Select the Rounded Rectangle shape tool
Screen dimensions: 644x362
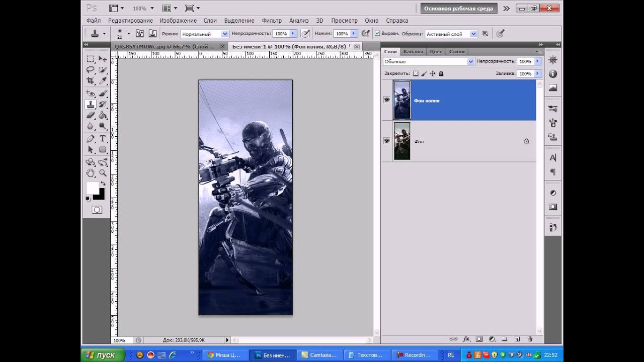tap(103, 150)
